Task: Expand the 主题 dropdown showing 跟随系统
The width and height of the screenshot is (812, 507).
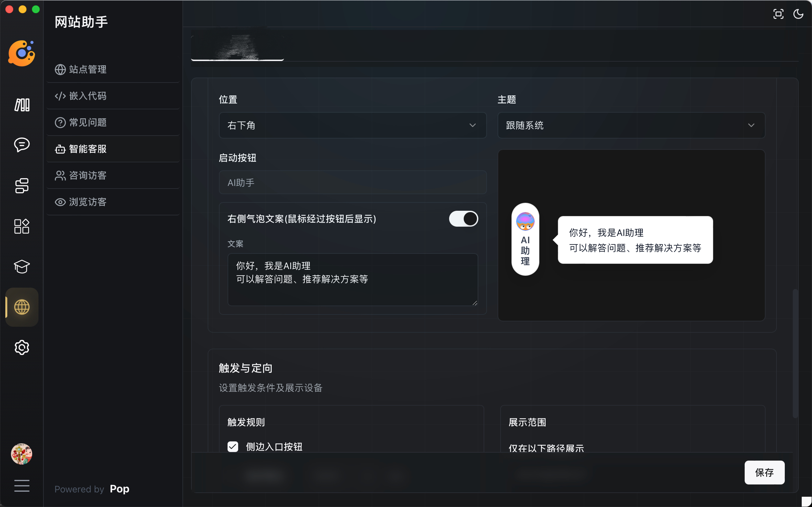Action: point(631,125)
